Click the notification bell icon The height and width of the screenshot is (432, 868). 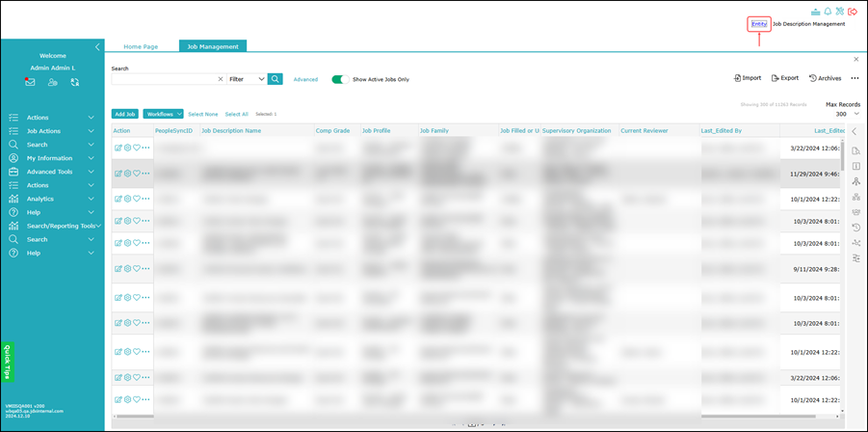coord(829,11)
